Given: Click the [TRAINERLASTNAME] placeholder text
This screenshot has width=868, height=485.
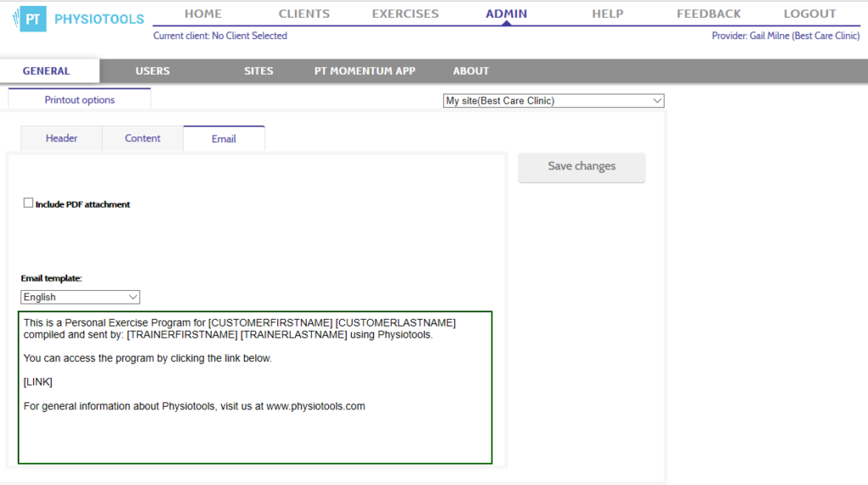Looking at the screenshot, I should [x=294, y=335].
